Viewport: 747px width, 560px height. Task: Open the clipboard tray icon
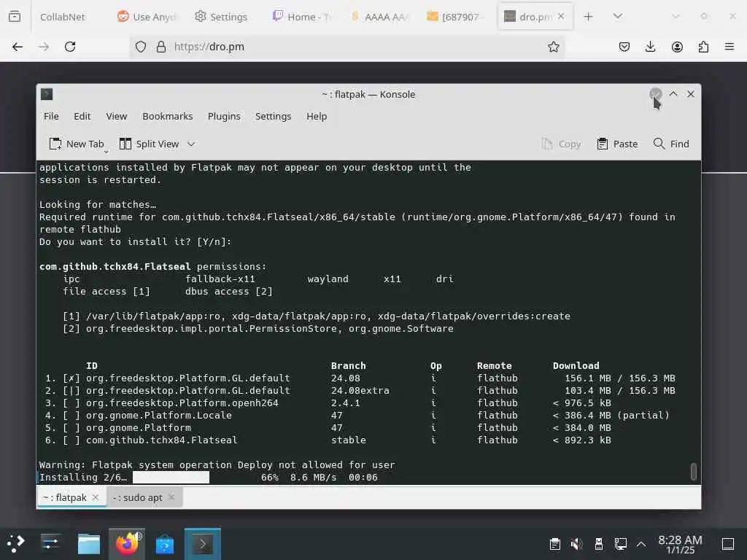point(554,544)
